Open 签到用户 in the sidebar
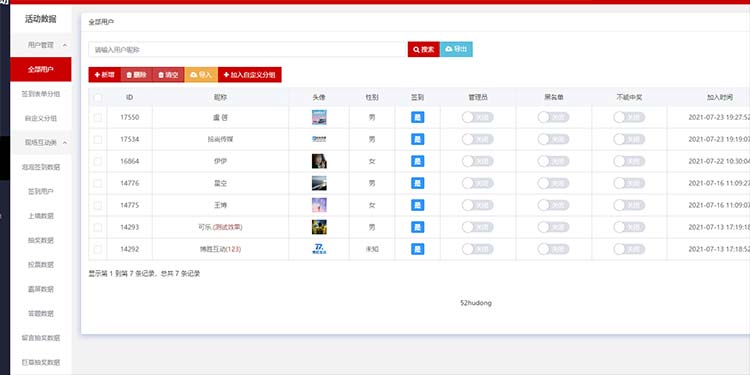The height and width of the screenshot is (375, 750). click(41, 191)
